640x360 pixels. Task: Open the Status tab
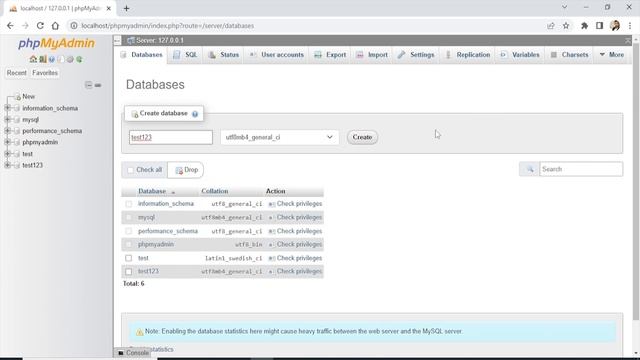coord(224,55)
